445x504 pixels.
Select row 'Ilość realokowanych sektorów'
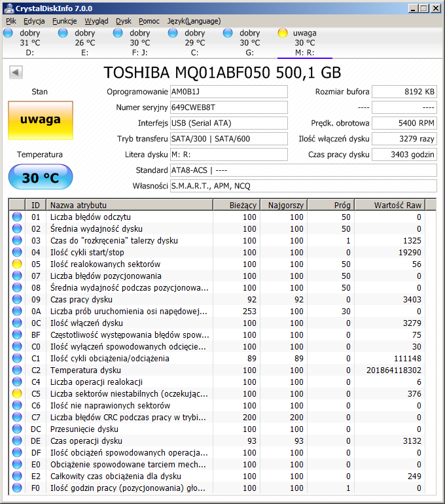[217, 264]
